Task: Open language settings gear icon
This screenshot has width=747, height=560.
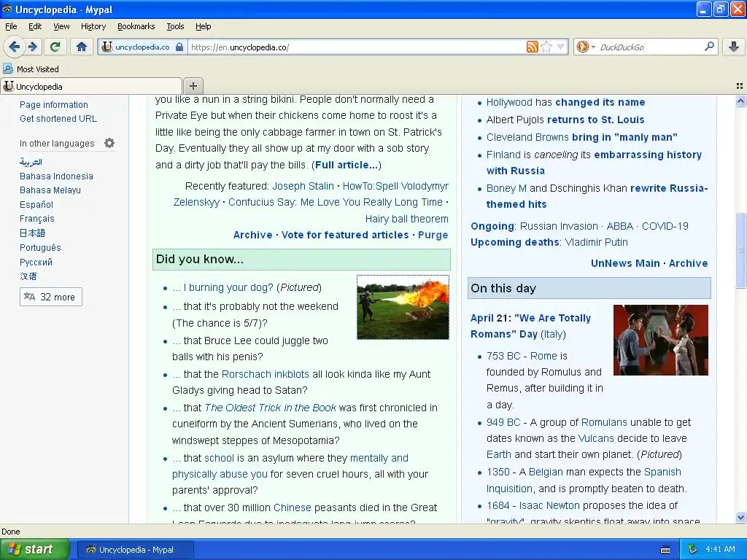Action: pyautogui.click(x=109, y=143)
